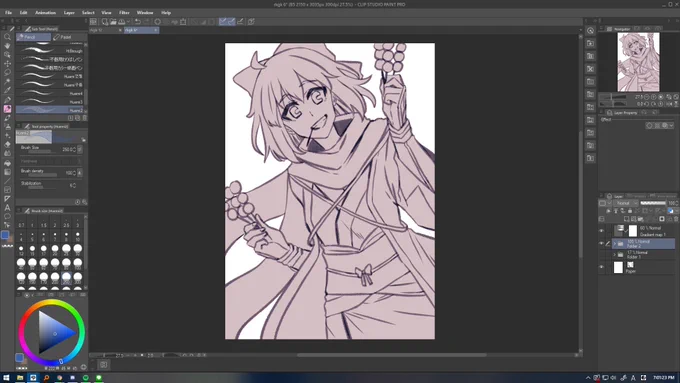Viewport: 680px width, 383px height.
Task: Select the Text tool
Action: pos(7,207)
